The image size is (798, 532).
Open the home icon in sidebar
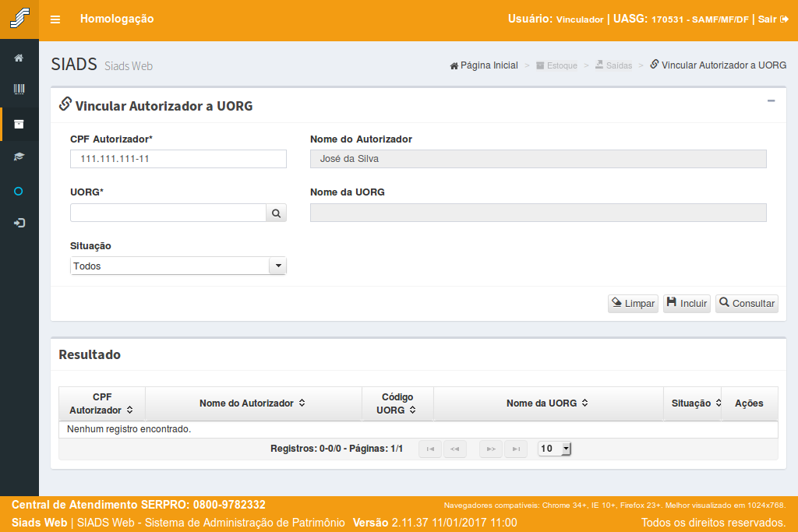[19, 58]
